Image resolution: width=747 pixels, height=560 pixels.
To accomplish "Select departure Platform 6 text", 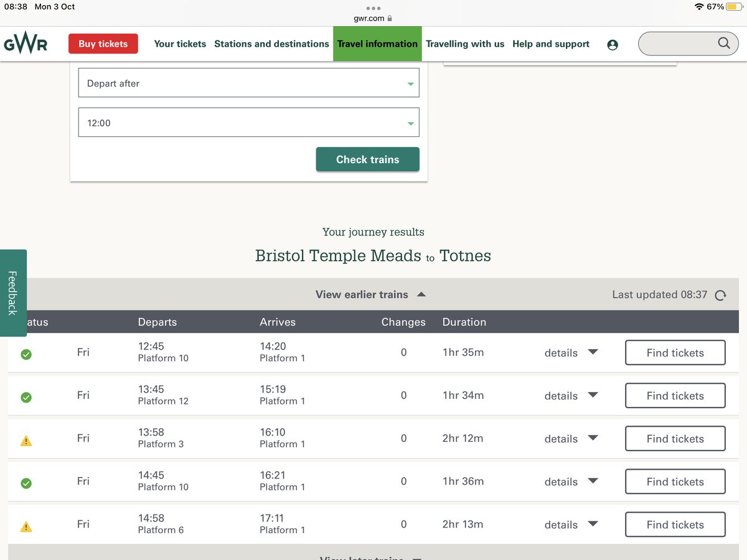I will coord(161,530).
